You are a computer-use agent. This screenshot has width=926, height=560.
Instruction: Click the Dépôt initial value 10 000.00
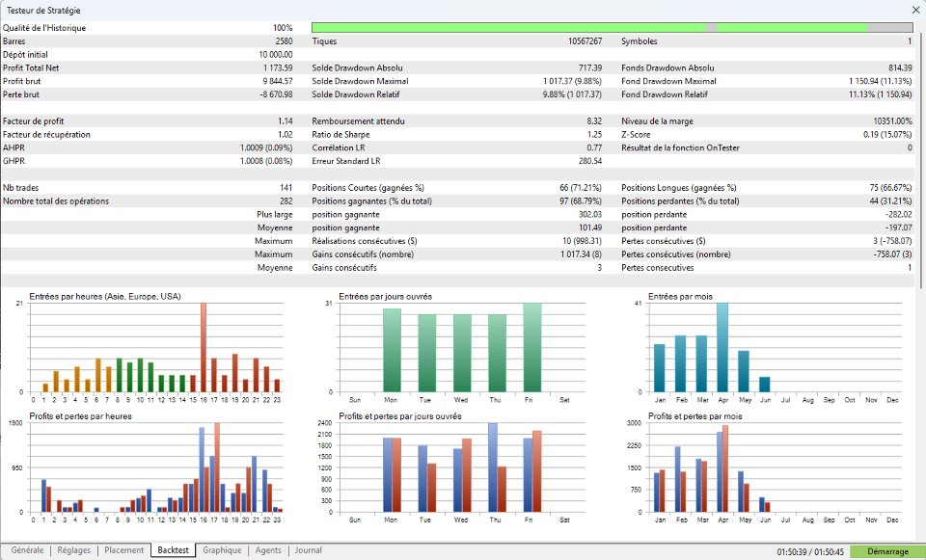tap(276, 54)
